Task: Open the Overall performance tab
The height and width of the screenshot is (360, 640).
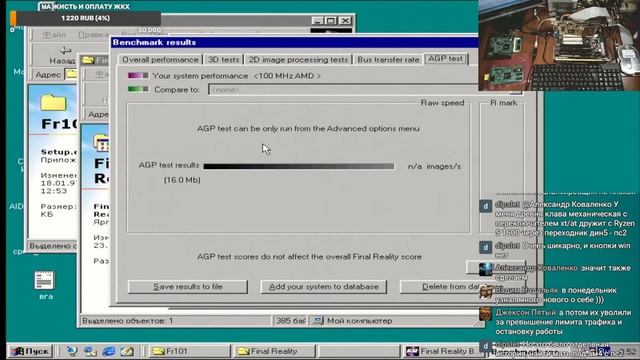Action: pos(160,60)
